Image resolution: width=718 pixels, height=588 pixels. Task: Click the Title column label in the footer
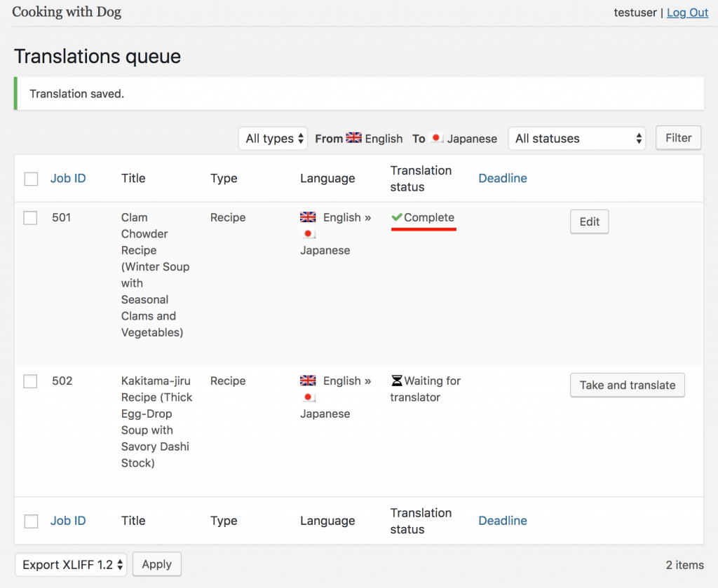[133, 520]
